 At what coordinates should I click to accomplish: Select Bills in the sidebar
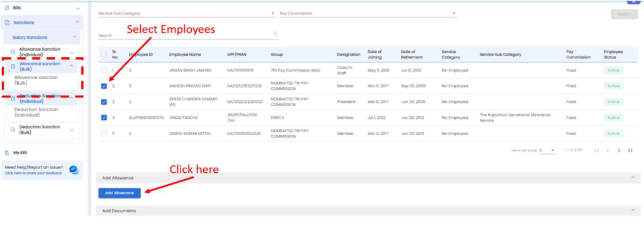point(17,8)
